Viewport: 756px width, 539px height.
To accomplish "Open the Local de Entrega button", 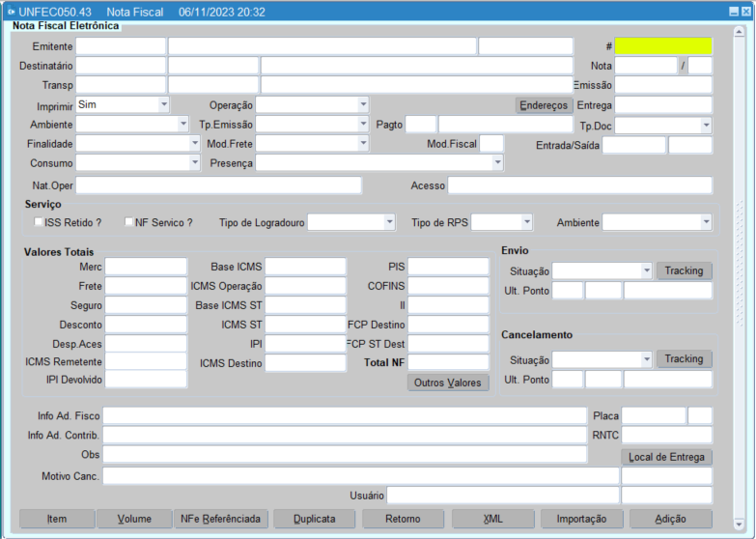I will coord(666,457).
